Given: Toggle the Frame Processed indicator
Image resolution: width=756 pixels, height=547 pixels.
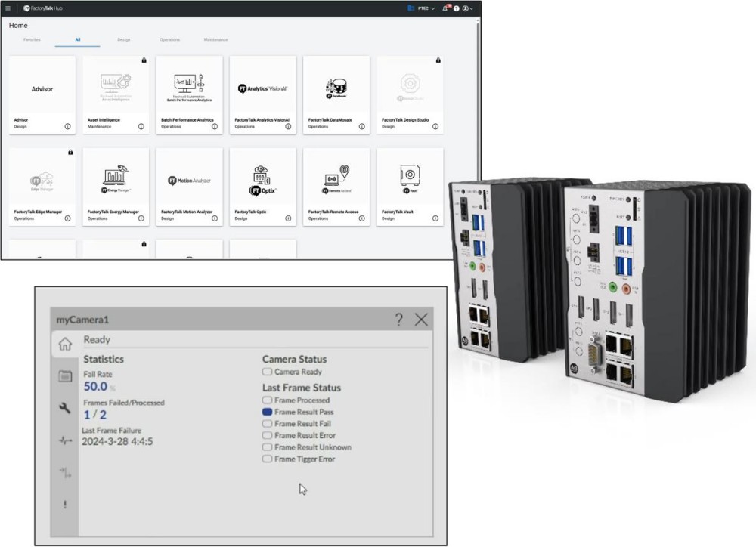Looking at the screenshot, I should coord(267,400).
